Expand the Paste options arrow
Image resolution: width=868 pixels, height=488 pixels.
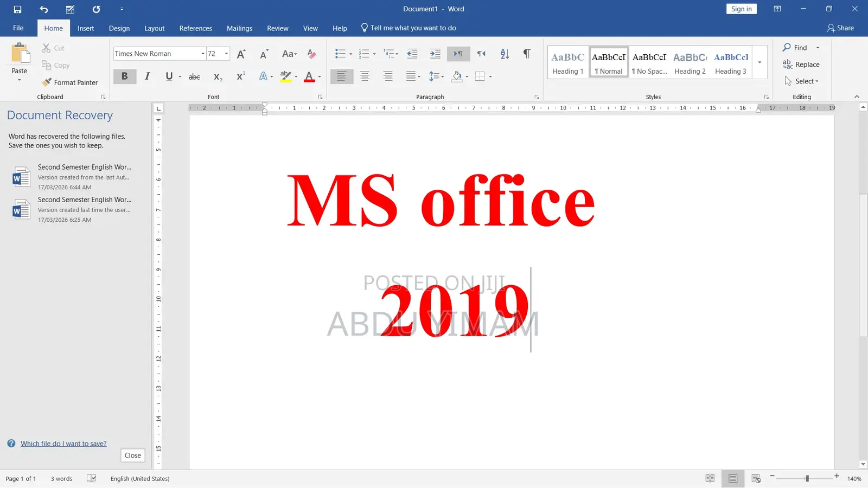(20, 80)
